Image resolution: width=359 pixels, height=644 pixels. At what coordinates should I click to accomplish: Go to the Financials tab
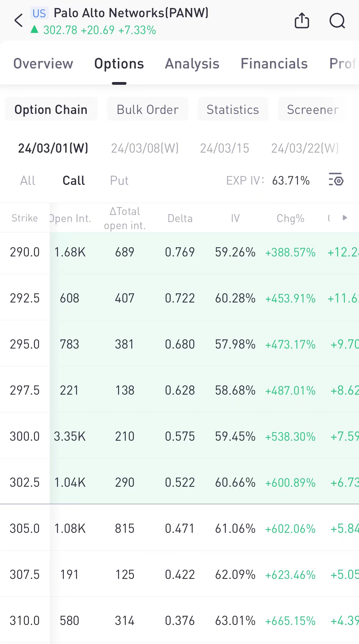point(274,64)
